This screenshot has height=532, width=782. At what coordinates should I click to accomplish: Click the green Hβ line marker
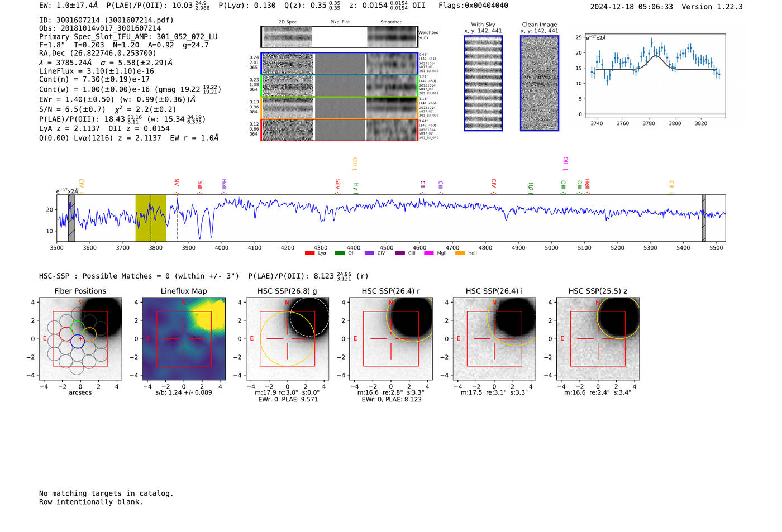click(x=531, y=187)
